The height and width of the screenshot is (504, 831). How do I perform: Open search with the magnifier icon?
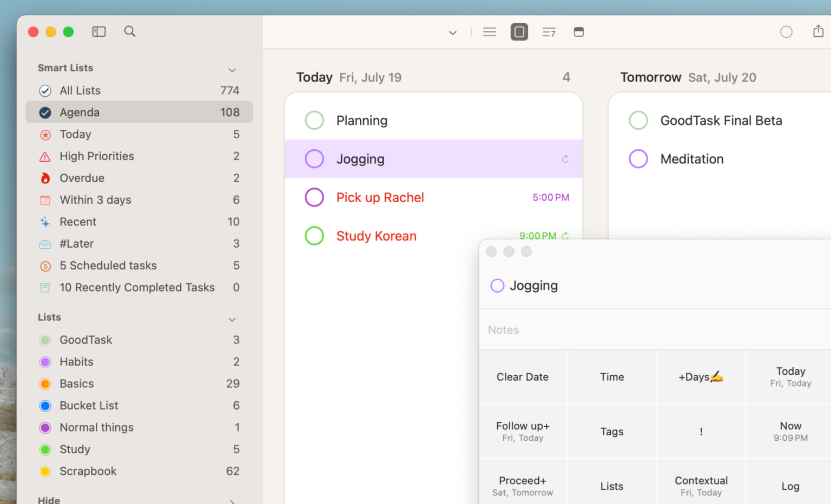pyautogui.click(x=130, y=31)
